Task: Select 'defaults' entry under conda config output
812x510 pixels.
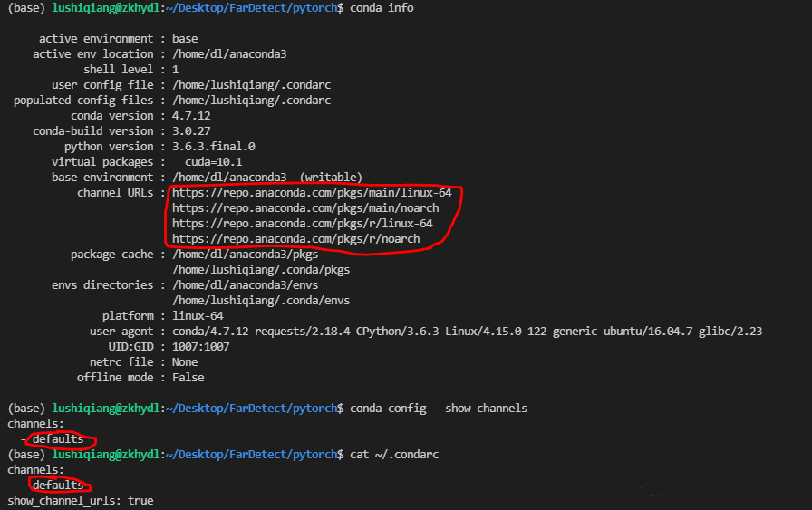Action: [58, 439]
